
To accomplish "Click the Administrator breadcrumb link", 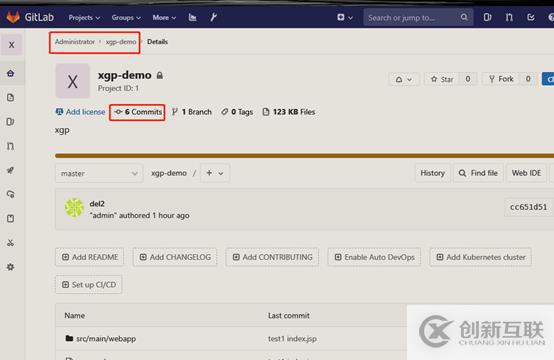I will 75,42.
